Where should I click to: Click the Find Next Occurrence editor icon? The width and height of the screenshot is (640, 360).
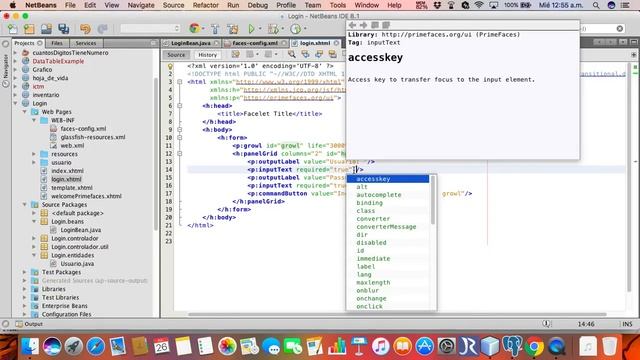tap(319, 54)
